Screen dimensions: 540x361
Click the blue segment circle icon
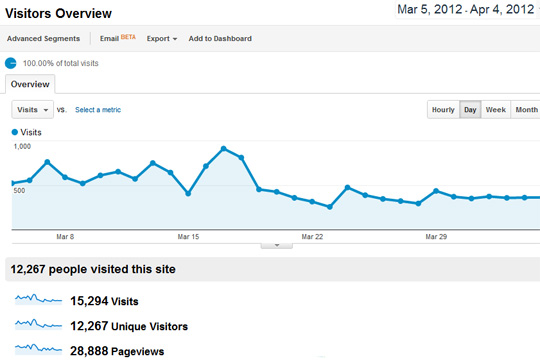[11, 63]
